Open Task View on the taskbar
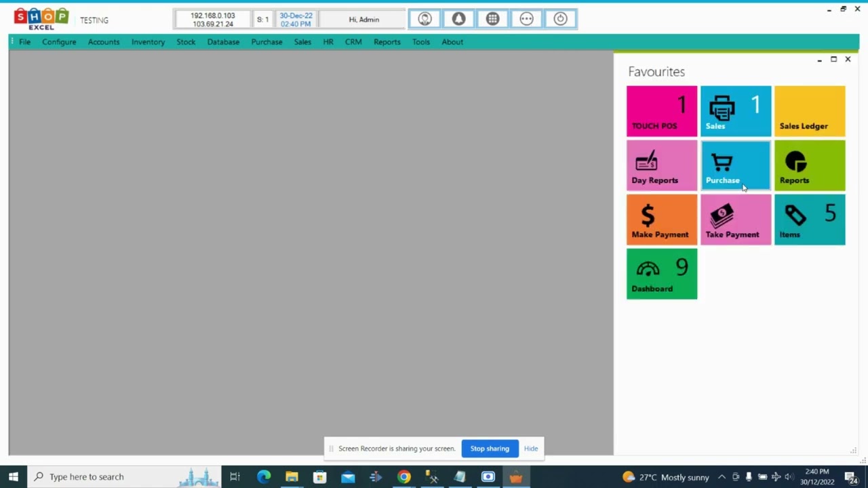This screenshot has width=868, height=488. point(235,476)
